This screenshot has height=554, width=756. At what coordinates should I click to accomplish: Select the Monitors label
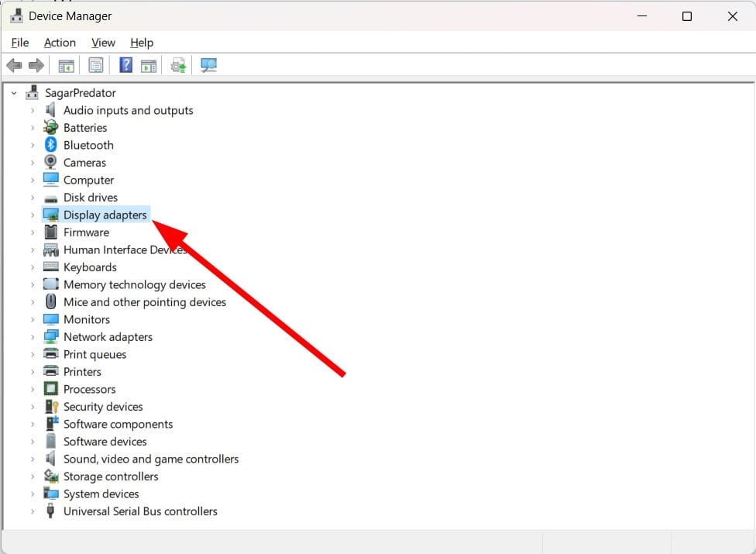(87, 319)
